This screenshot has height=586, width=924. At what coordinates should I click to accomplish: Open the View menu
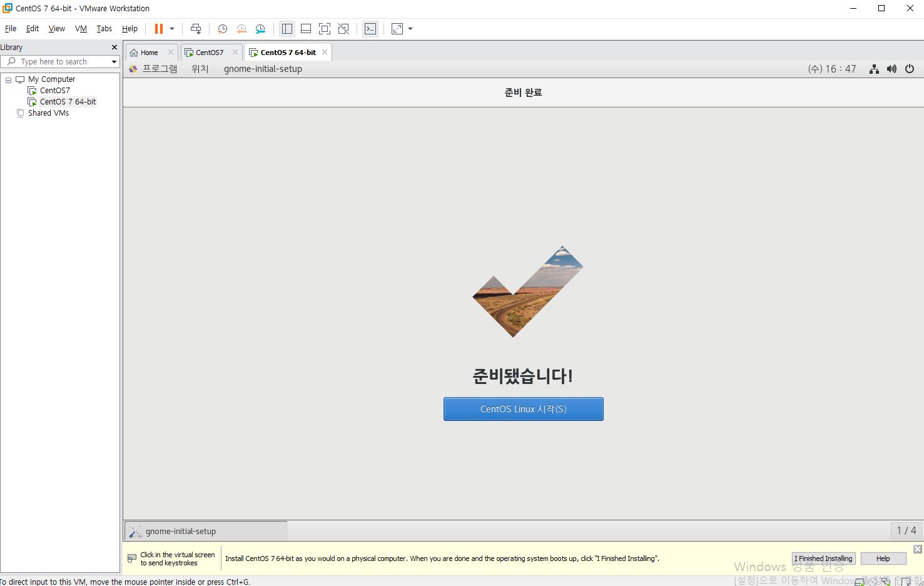pos(57,29)
